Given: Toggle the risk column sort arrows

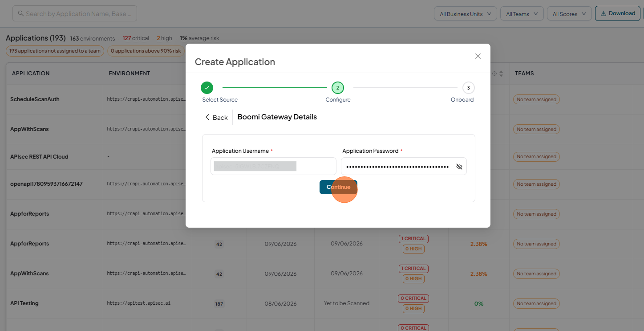Looking at the screenshot, I should coord(501,74).
